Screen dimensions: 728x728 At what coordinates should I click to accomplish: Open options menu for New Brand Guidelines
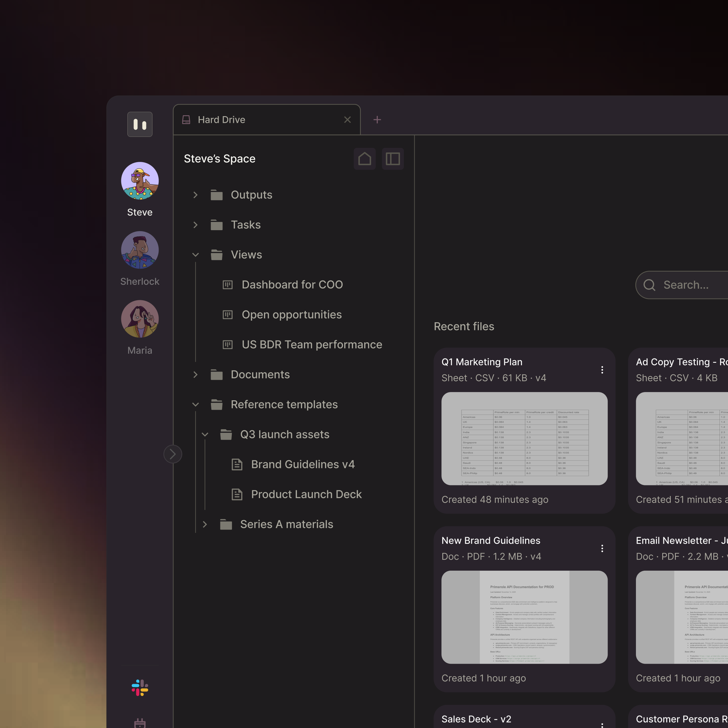[602, 548]
